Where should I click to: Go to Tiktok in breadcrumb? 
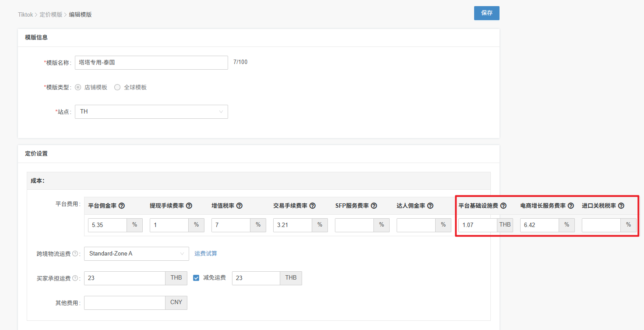point(25,14)
